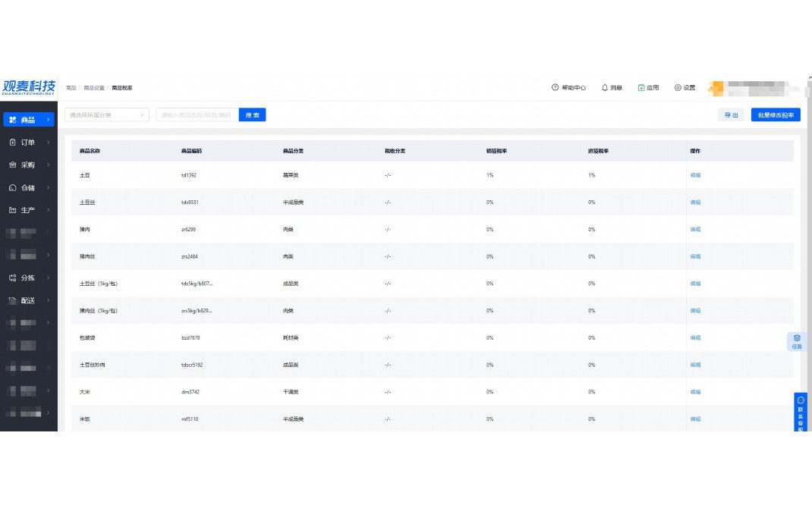This screenshot has height=508, width=812.
Task: Select the 商品 sidebar menu item
Action: 28,120
